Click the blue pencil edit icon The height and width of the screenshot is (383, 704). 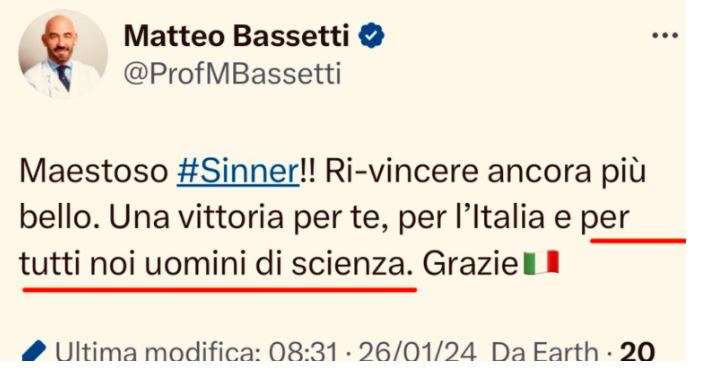point(34,351)
